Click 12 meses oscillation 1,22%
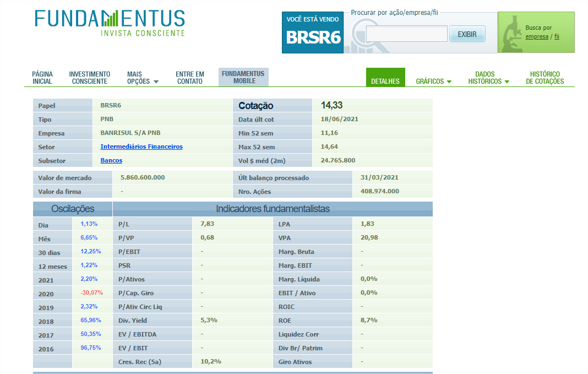Screen dimensions: 588x374 coord(89,265)
